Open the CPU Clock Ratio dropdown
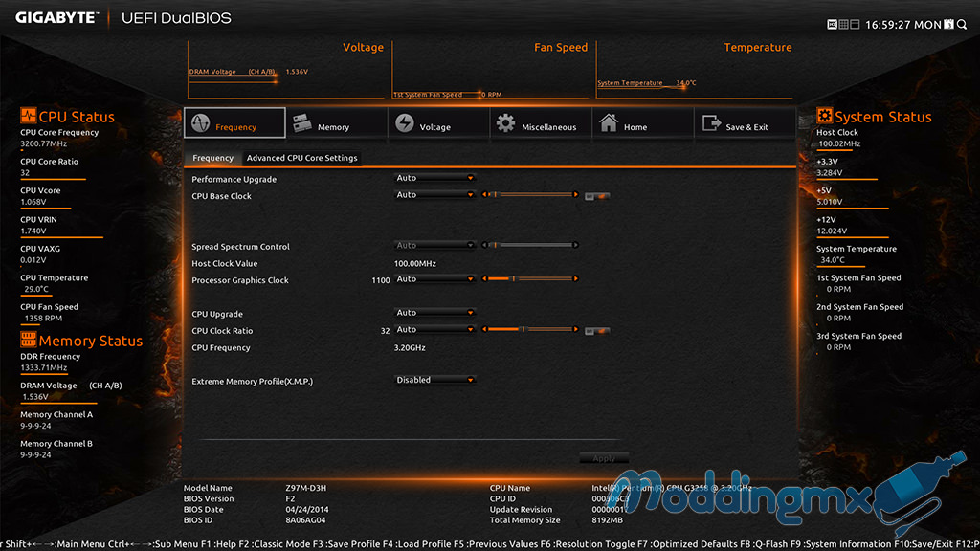Image resolution: width=980 pixels, height=551 pixels. [434, 330]
